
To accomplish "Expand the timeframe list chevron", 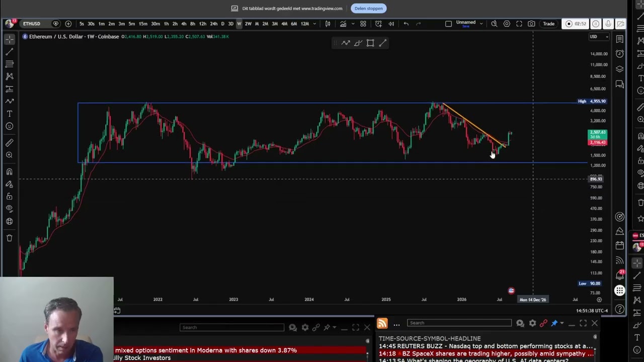I will coord(314,24).
